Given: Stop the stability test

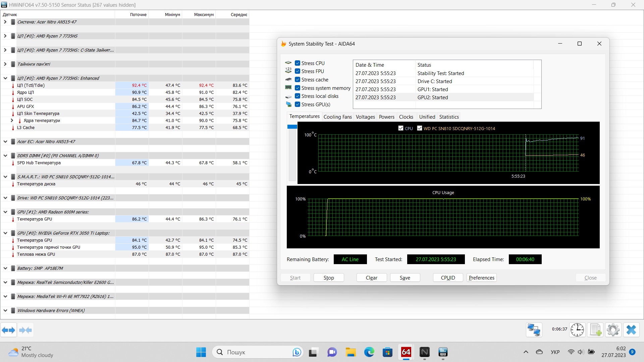Looking at the screenshot, I should [329, 278].
